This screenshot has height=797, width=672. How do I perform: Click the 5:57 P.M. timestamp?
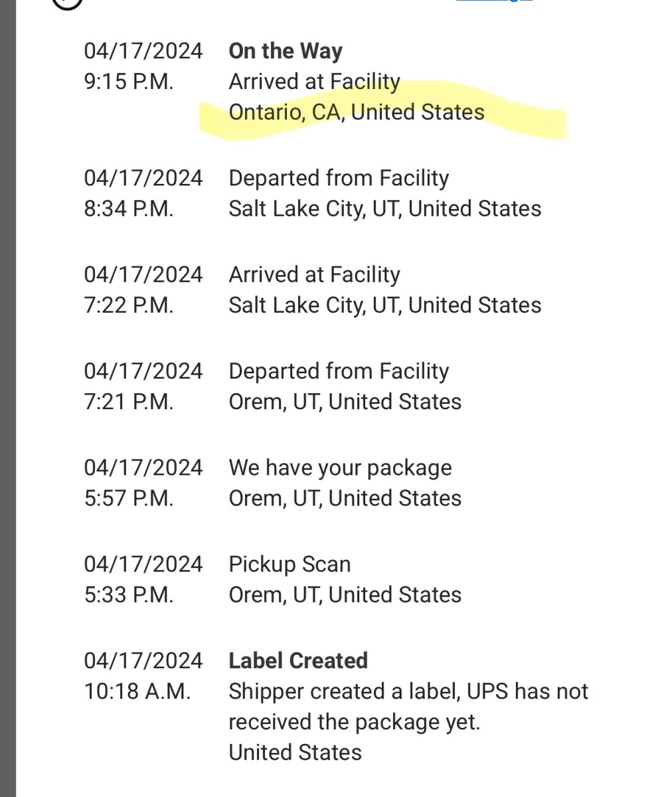point(129,498)
